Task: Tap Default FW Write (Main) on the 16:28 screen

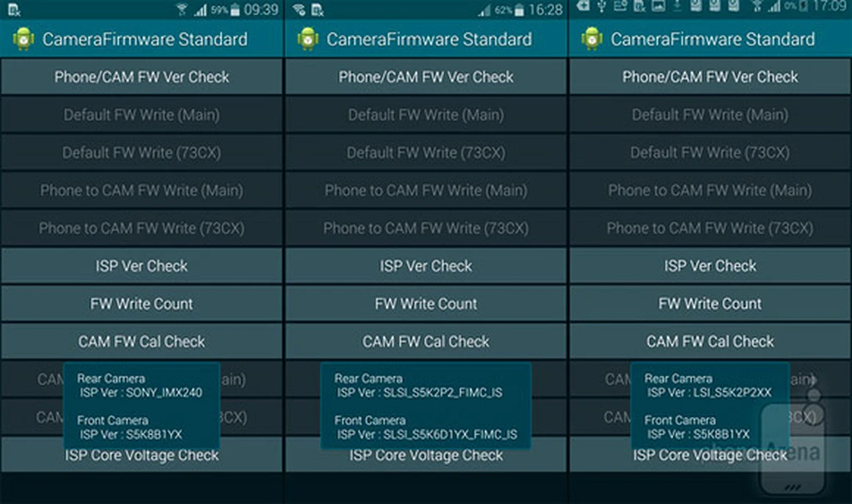Action: coord(425,115)
